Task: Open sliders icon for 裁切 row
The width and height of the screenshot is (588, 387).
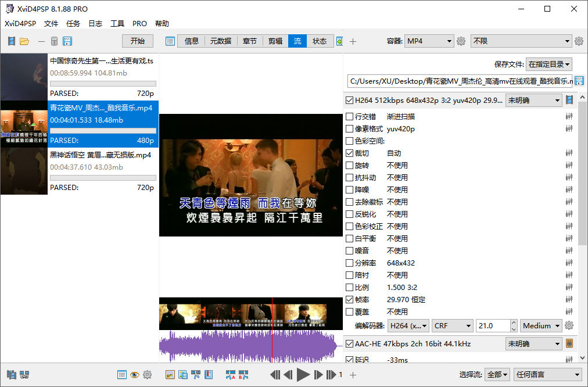Action: 569,153
